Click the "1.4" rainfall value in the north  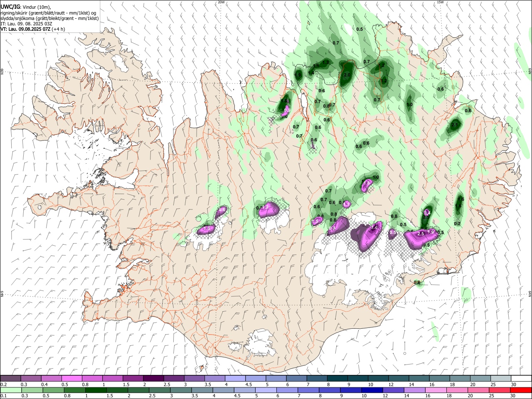(x=311, y=73)
